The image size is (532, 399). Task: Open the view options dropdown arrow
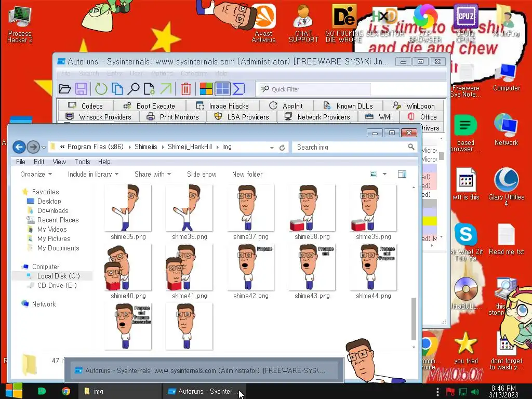(385, 175)
